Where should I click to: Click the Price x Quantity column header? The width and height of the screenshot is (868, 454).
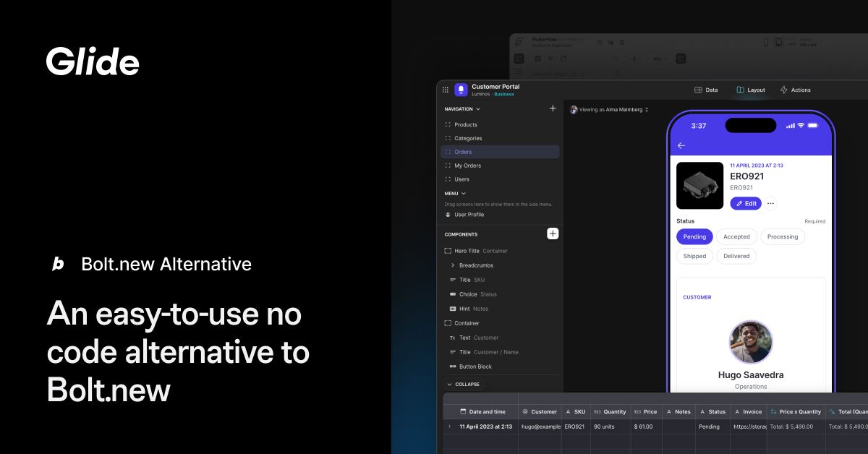796,411
